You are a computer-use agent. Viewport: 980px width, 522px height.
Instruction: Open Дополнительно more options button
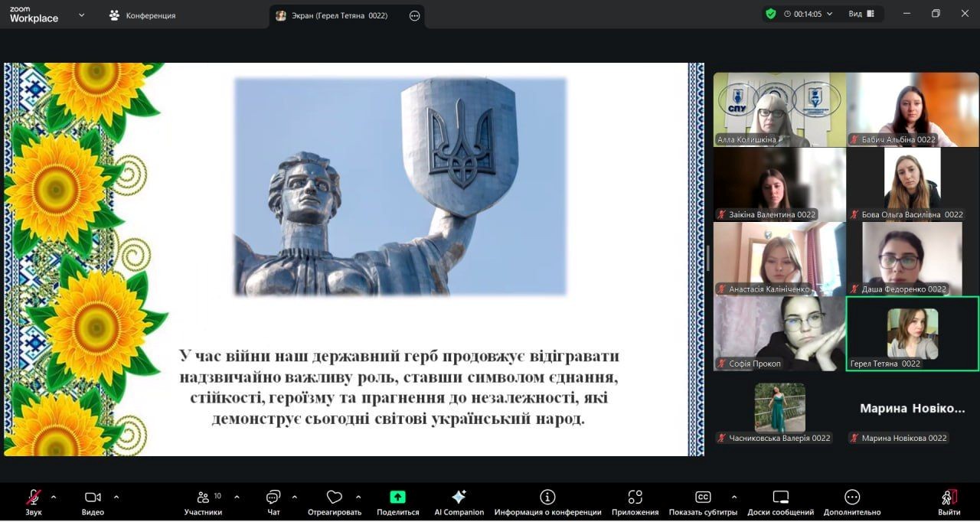click(x=851, y=498)
